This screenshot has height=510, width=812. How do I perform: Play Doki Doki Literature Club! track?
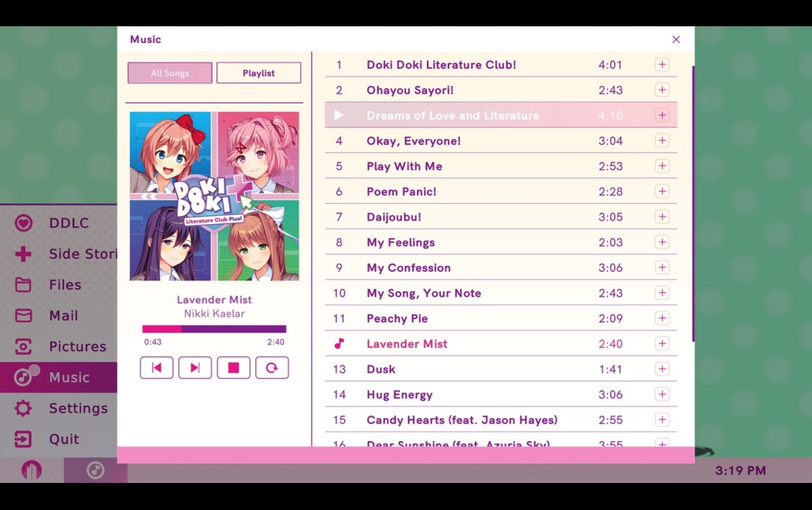501,65
